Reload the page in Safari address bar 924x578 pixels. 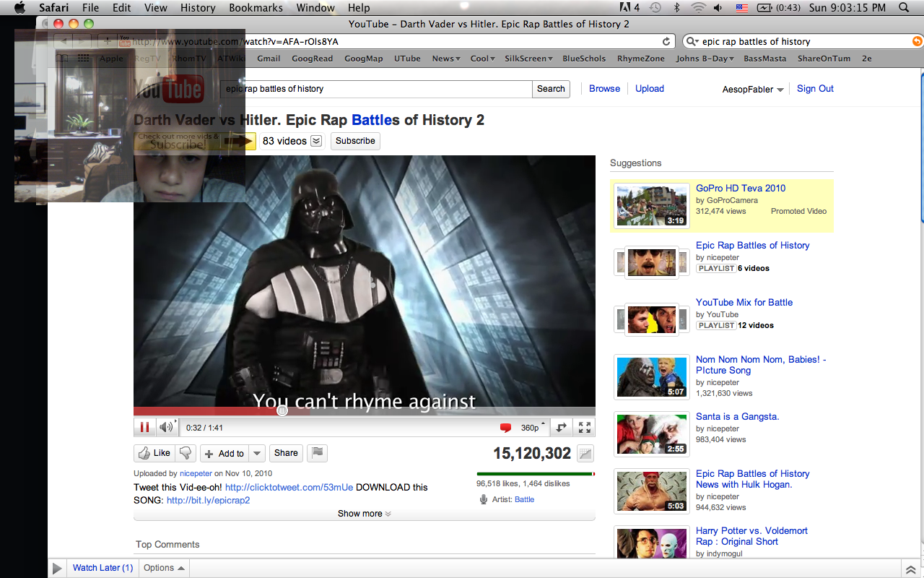click(666, 42)
